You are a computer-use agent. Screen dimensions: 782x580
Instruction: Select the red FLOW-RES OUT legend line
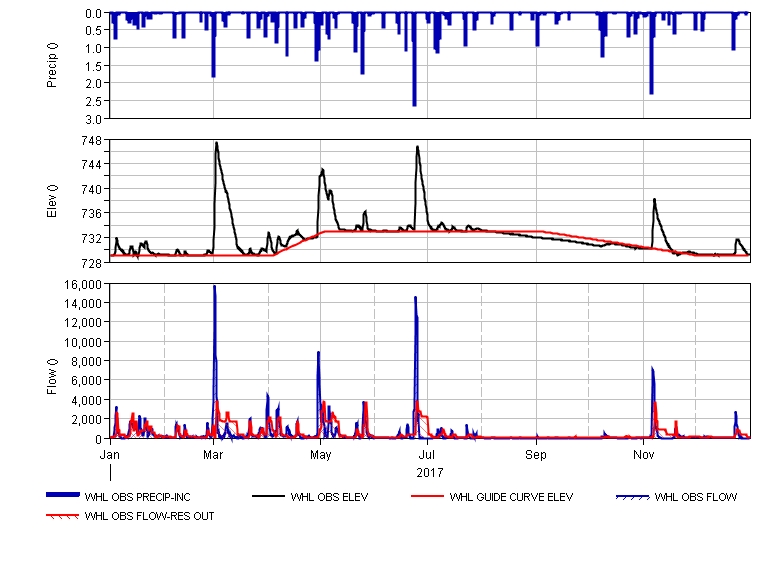[62, 516]
